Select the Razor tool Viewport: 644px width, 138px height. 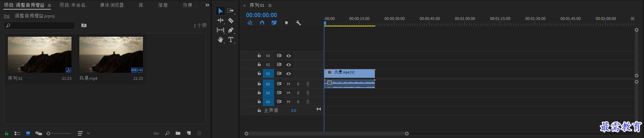pyautogui.click(x=230, y=21)
